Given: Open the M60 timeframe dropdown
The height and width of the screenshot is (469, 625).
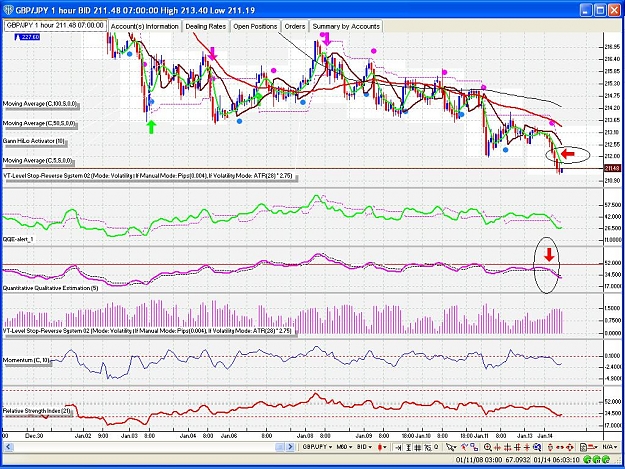Looking at the screenshot, I should (x=344, y=447).
